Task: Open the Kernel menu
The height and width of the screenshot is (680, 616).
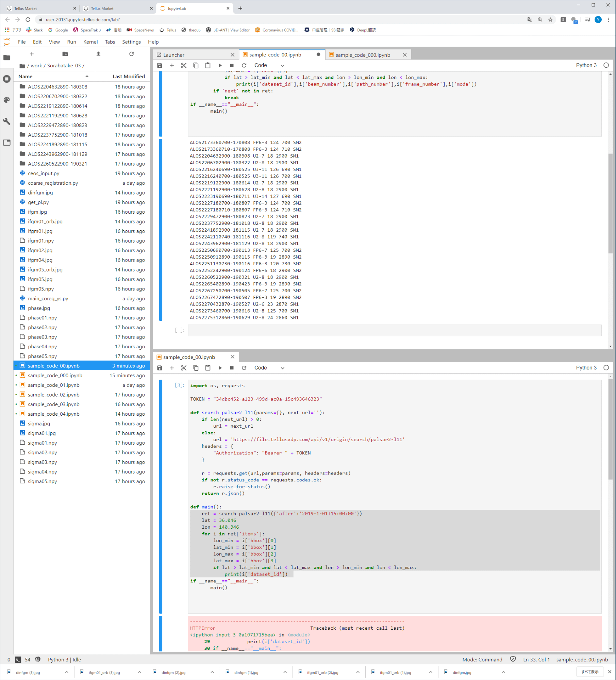Action: [x=90, y=42]
